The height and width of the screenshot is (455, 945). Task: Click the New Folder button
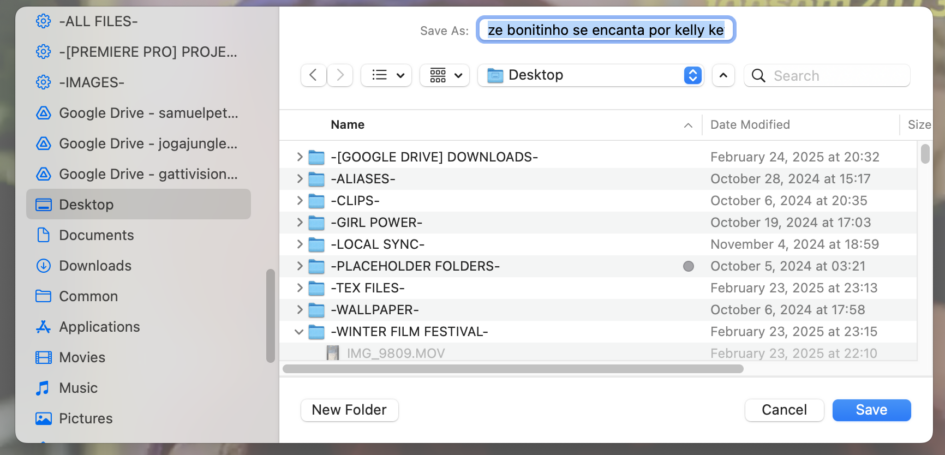[x=349, y=410]
